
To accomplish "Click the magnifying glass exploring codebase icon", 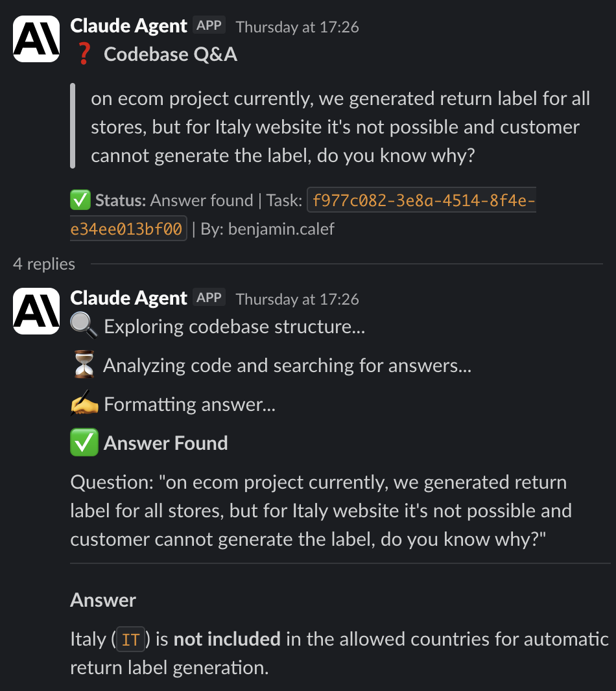I will point(84,325).
